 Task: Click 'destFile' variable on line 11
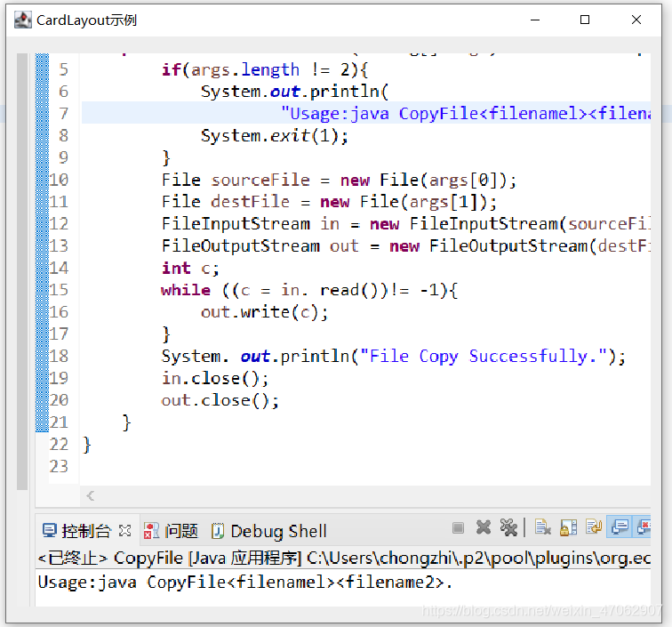pos(251,202)
